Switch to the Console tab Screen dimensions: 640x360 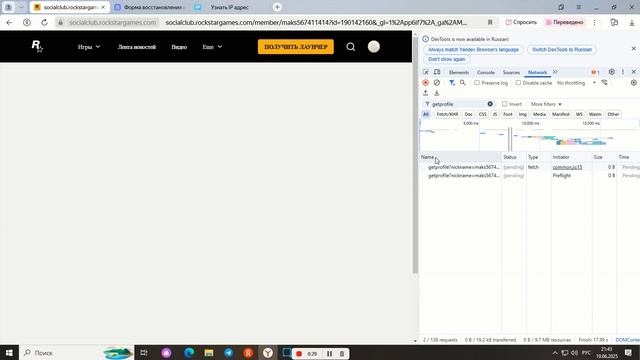click(x=486, y=72)
